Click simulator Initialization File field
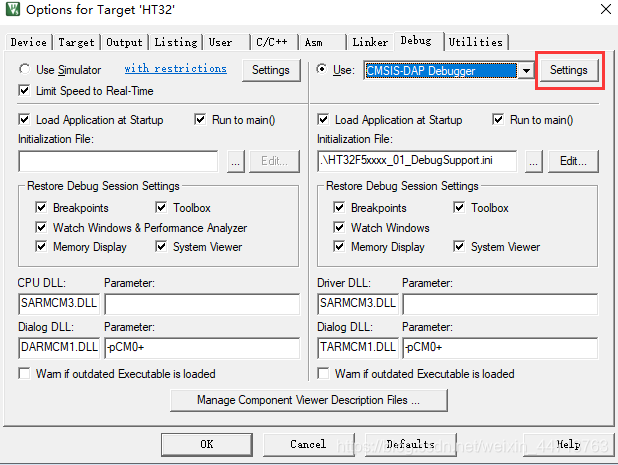 click(118, 161)
